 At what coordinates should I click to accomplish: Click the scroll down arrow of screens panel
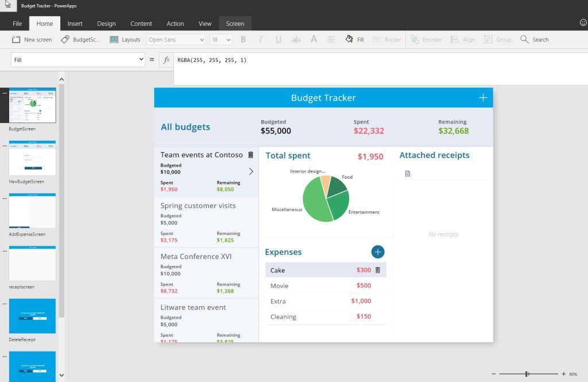click(61, 375)
